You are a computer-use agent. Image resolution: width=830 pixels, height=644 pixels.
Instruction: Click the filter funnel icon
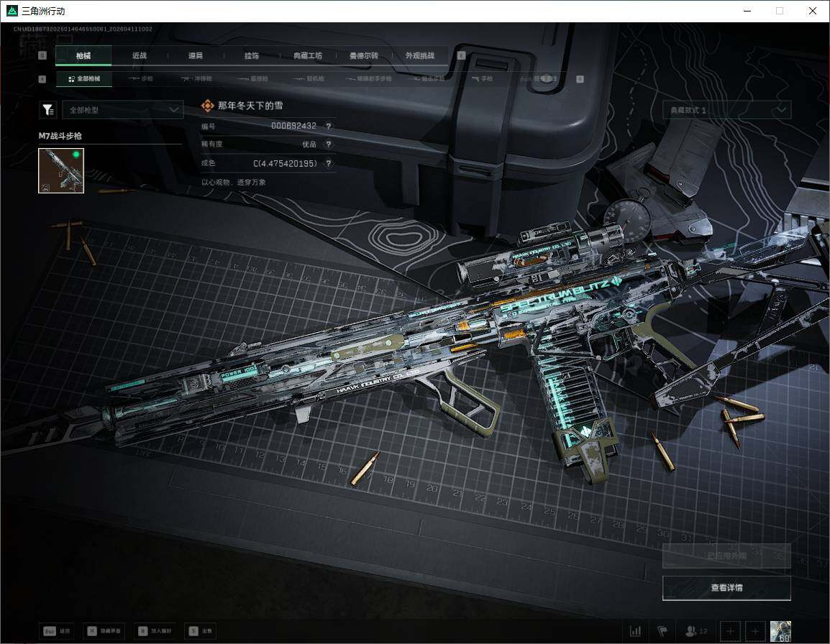(x=48, y=110)
